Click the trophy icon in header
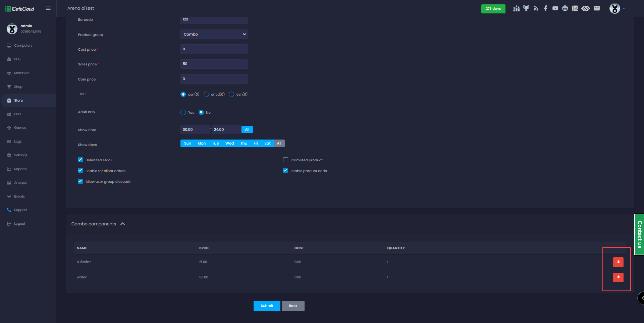 [526, 8]
